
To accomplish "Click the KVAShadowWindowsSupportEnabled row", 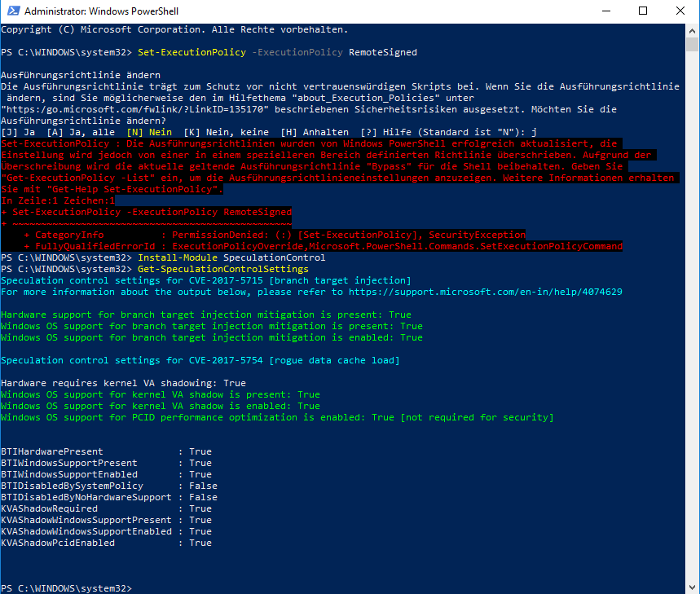I will pos(106,531).
